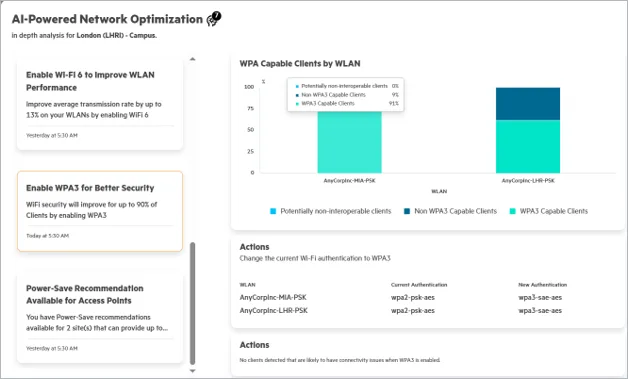Screen dimensions: 628x379
Task: Open Power-Save Recommendation for Access Points card
Action: pyautogui.click(x=100, y=318)
